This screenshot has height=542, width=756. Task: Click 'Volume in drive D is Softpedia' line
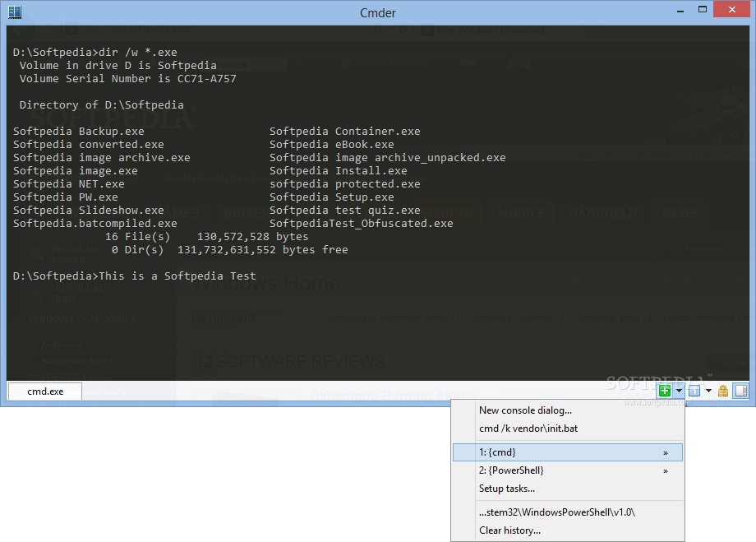(118, 65)
